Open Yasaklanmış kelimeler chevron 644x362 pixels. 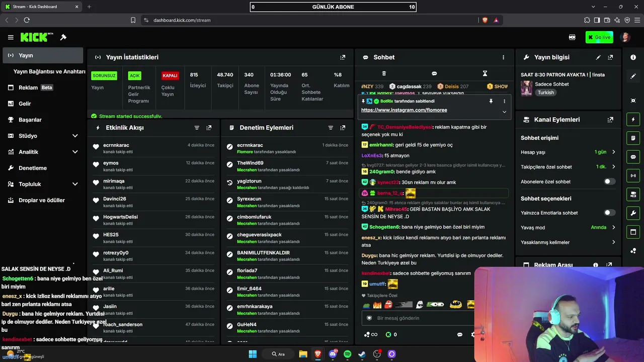click(614, 242)
